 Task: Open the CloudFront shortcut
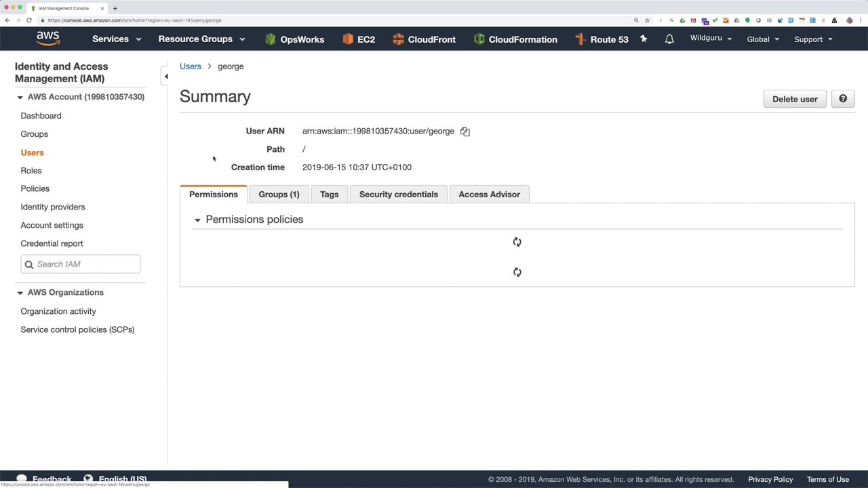424,39
